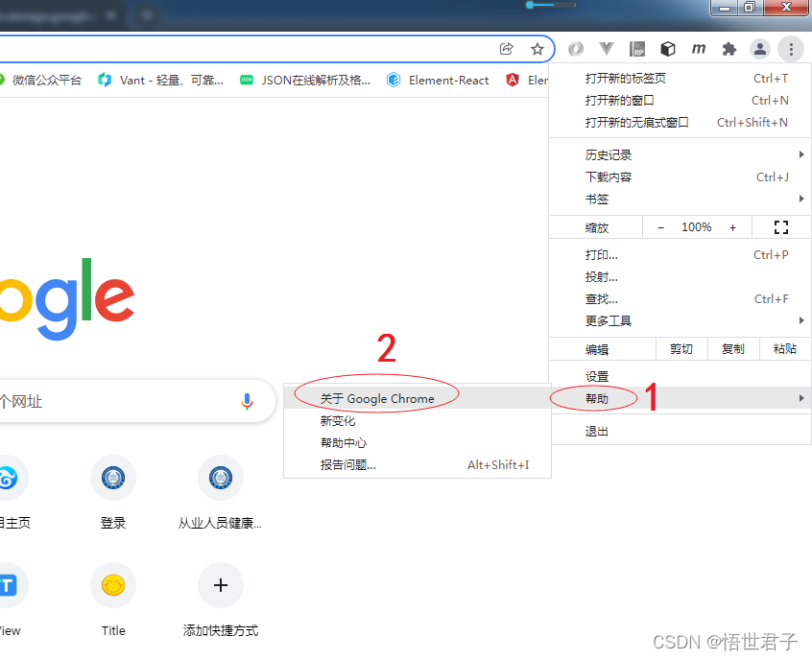Bookmark this page with the star icon

tap(537, 49)
